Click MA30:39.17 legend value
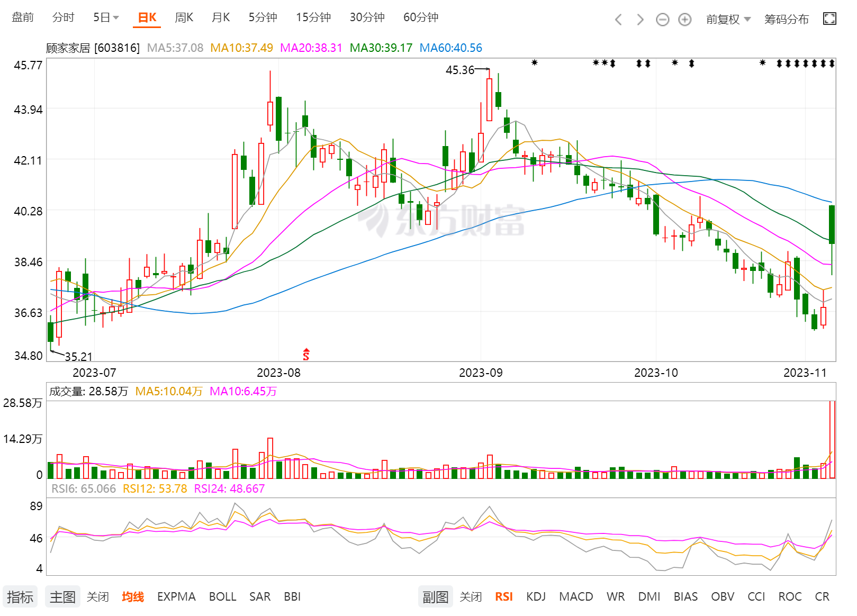This screenshot has height=616, width=857. (381, 48)
